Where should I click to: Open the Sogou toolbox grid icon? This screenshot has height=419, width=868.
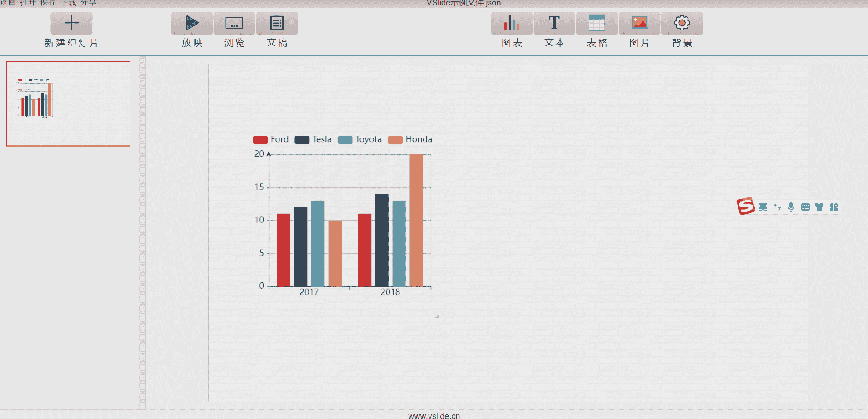(833, 207)
